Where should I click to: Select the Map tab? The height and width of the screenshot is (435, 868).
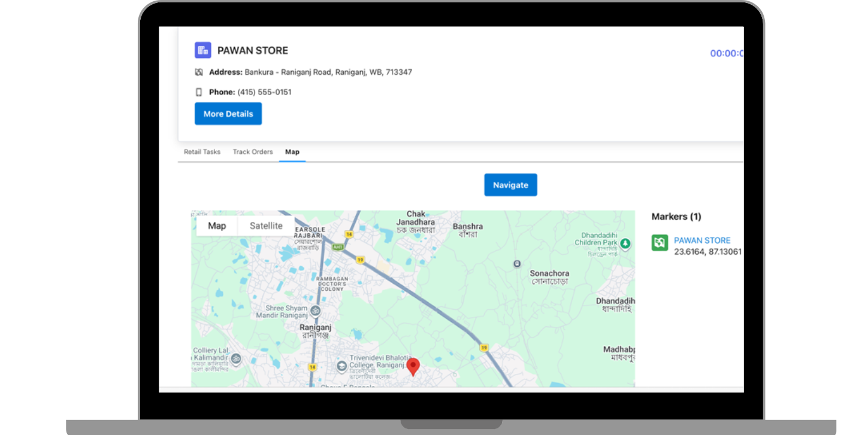coord(292,152)
